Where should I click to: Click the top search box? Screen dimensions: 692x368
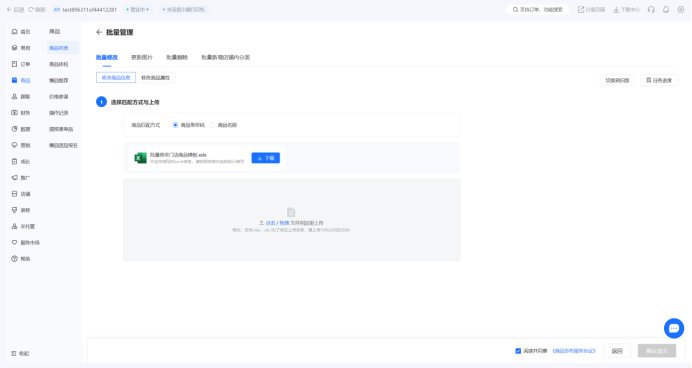(x=538, y=9)
